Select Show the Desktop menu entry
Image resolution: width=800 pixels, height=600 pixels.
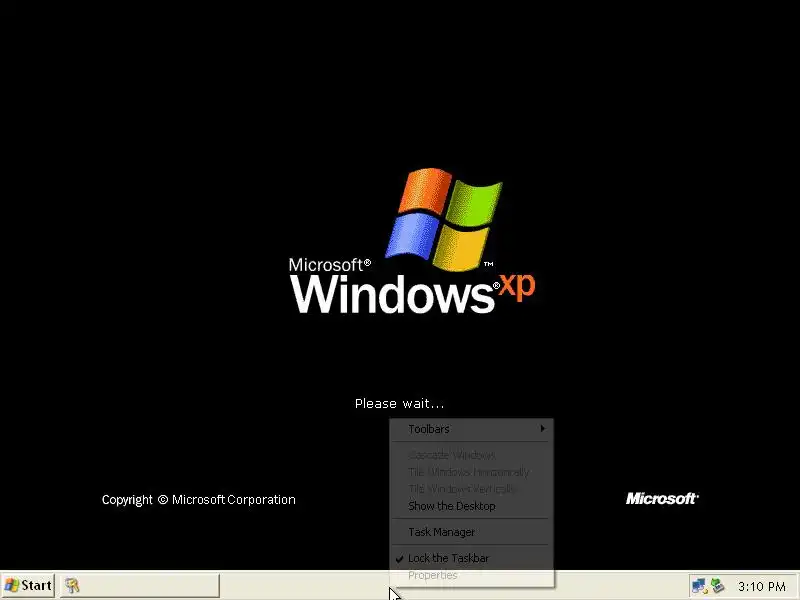471,506
